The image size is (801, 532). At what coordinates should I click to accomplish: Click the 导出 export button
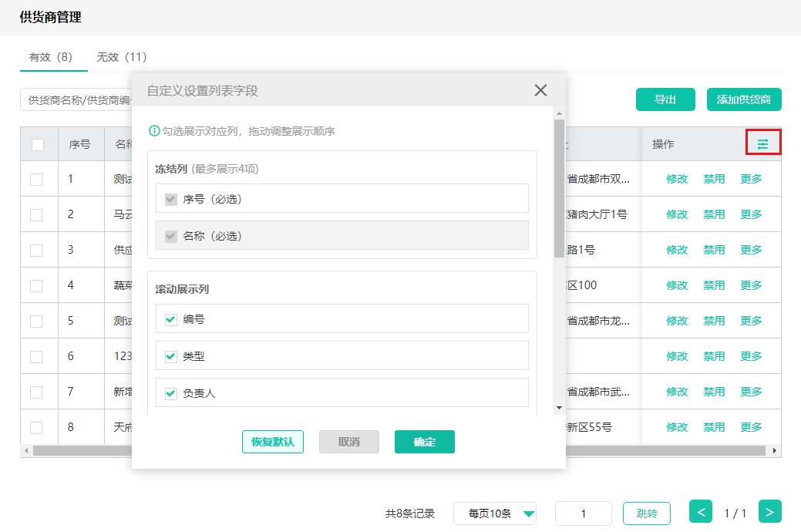coord(665,99)
